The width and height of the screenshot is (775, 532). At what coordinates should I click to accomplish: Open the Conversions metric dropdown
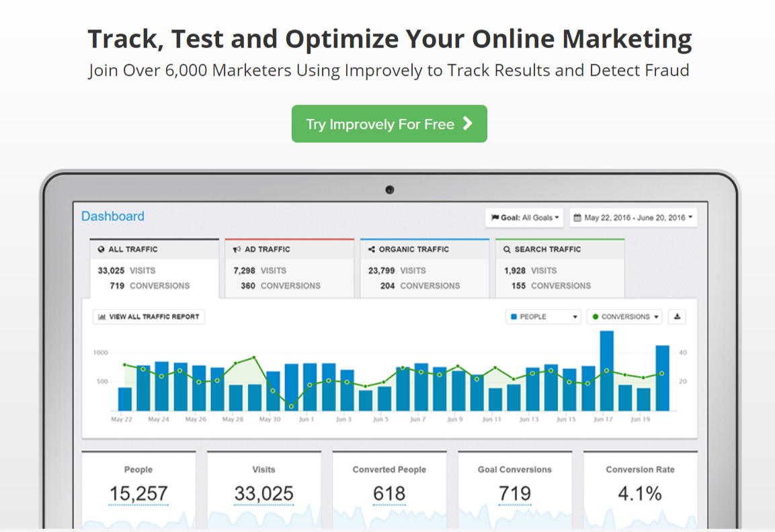(x=624, y=316)
